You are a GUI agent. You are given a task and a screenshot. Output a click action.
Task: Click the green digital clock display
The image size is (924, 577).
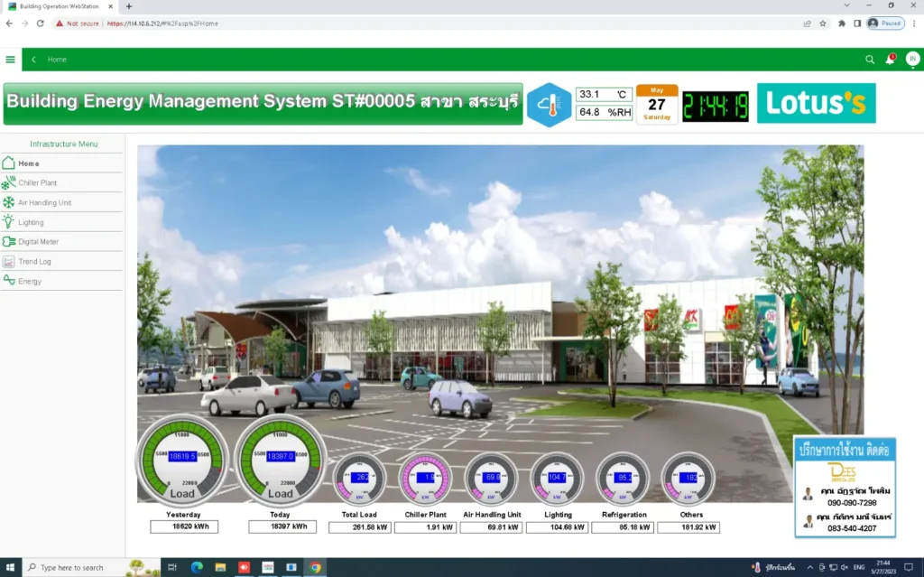point(716,107)
